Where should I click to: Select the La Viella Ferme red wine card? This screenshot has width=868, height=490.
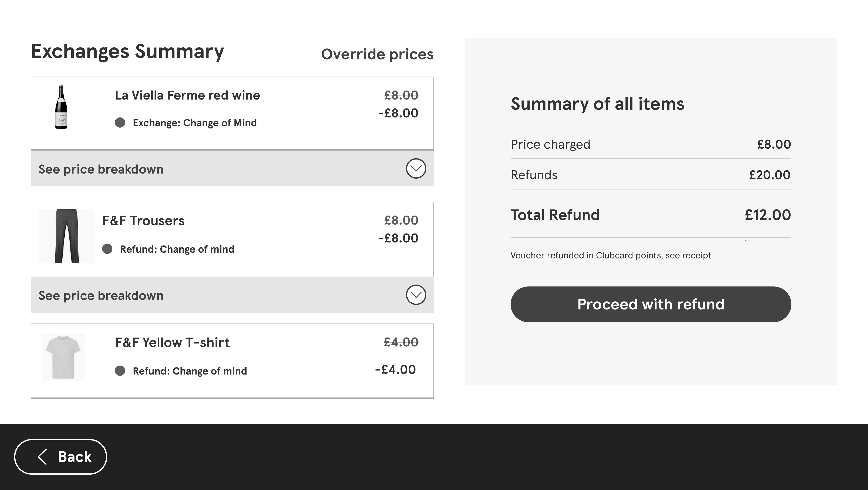pyautogui.click(x=233, y=113)
